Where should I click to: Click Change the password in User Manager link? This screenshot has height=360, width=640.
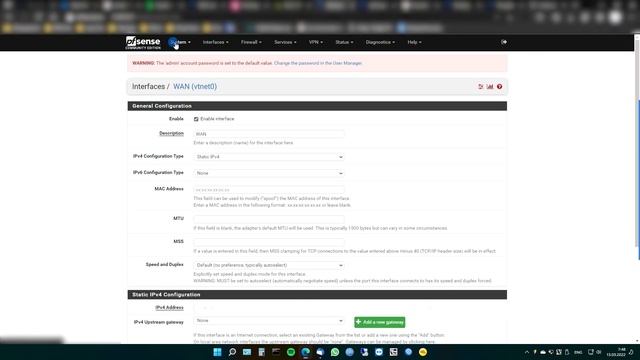pyautogui.click(x=318, y=63)
